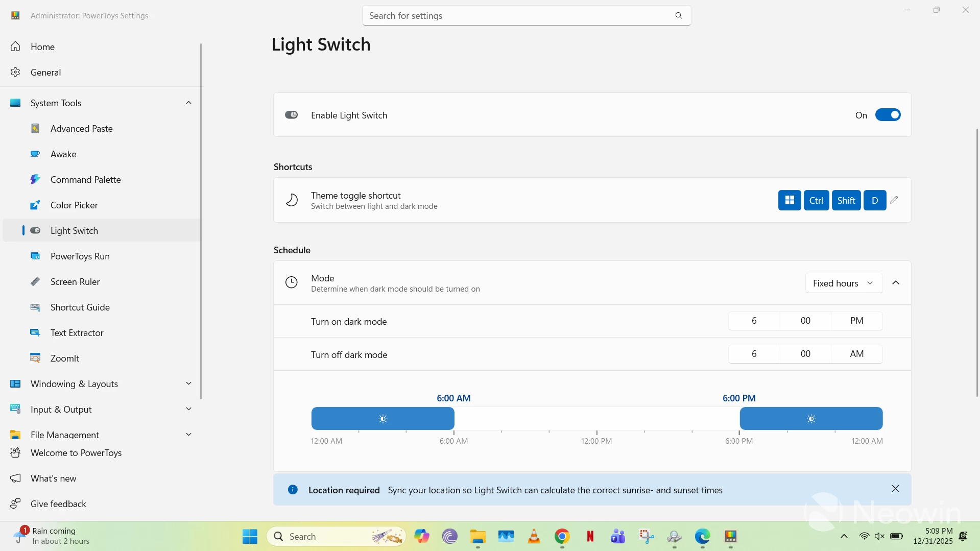Click the morning dark-mode timeline bar
Viewport: 980px width, 551px height.
[383, 419]
